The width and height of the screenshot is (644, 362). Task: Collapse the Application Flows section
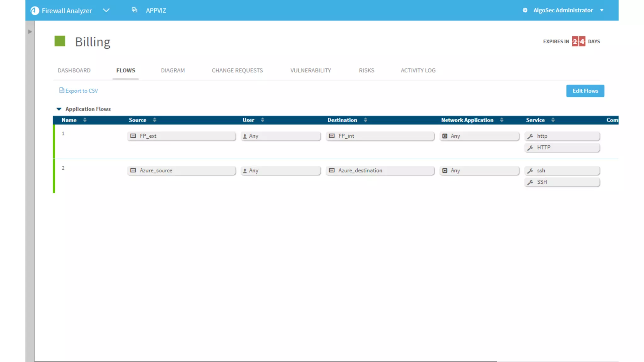coord(59,109)
